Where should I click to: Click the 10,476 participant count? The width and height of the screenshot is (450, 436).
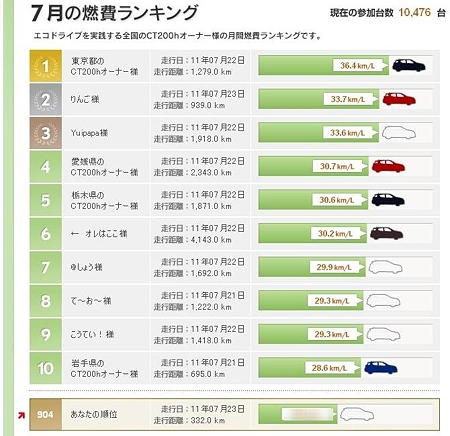[x=415, y=13]
